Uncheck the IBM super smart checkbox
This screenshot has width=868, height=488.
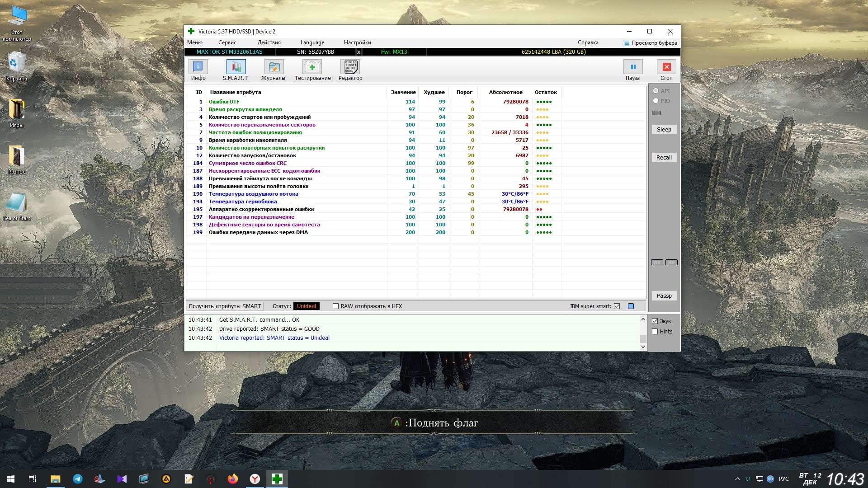(617, 306)
